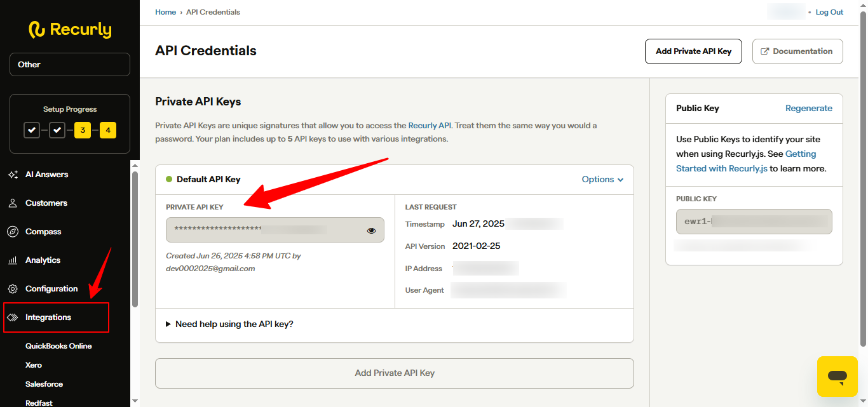Screen dimensions: 868x407
Task: Click the Customers person icon
Action: [x=13, y=203]
